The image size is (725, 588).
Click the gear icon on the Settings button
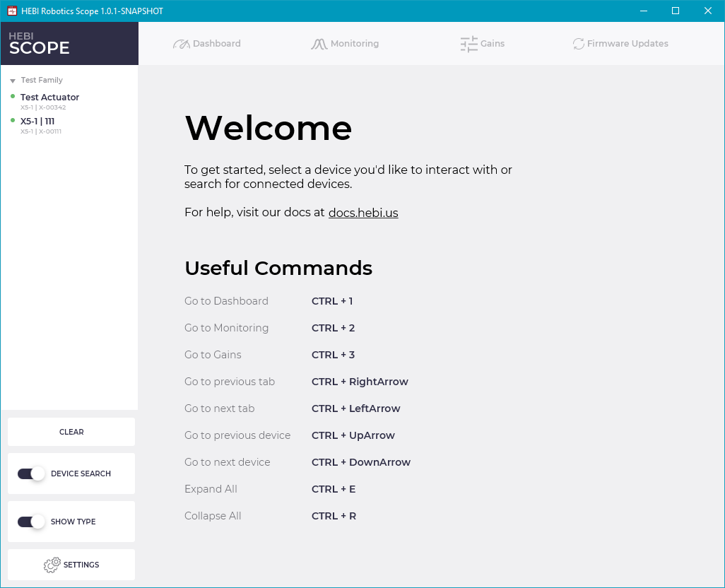[x=52, y=565]
